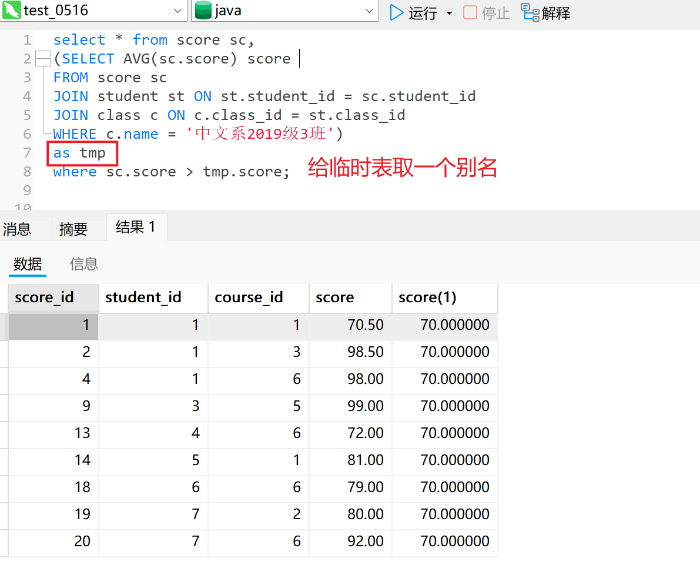Screen dimensions: 700x588
Task: Click 'tmp.score;' on line 8
Action: tap(246, 172)
